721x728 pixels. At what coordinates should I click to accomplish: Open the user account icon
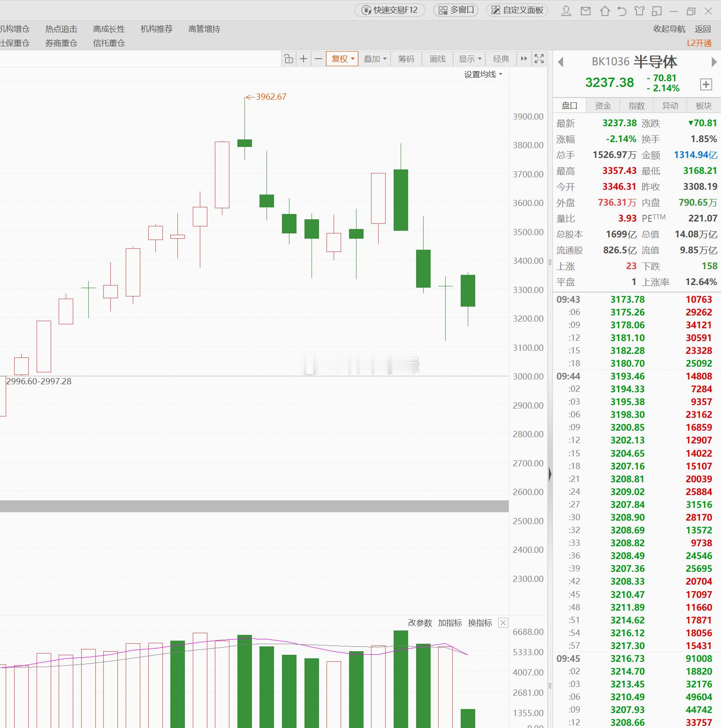click(566, 11)
